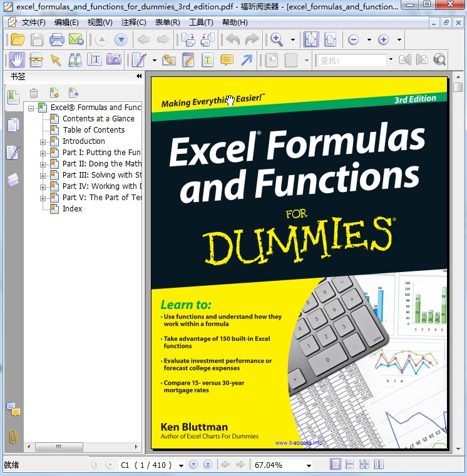Open the 帮助(H) menu
Viewport: 467px width, 476px height.
235,23
